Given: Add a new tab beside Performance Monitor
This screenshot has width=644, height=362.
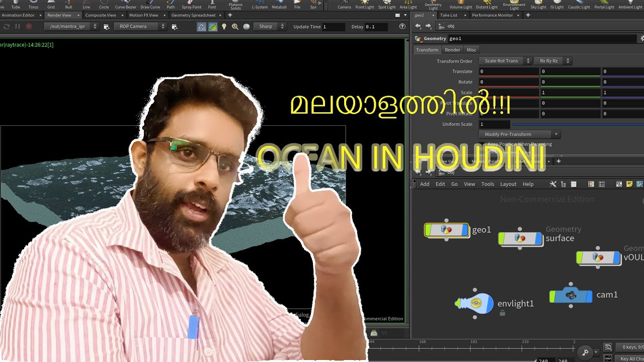Looking at the screenshot, I should pyautogui.click(x=528, y=15).
